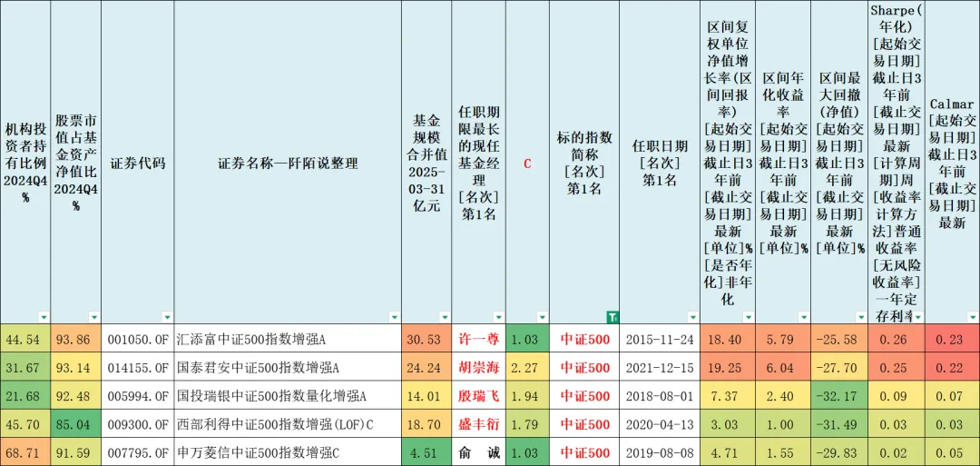The height and width of the screenshot is (466, 980).
Task: Open the active filter on 标的指数简称 column
Action: pyautogui.click(x=613, y=316)
